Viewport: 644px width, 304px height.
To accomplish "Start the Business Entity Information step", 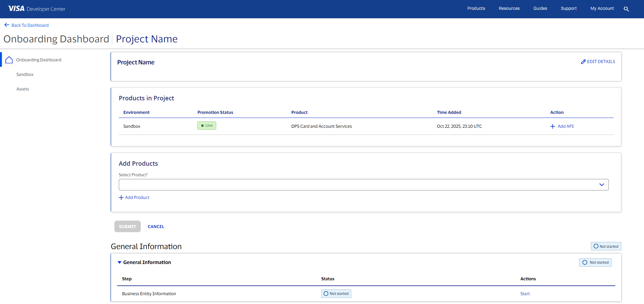I will (x=525, y=294).
